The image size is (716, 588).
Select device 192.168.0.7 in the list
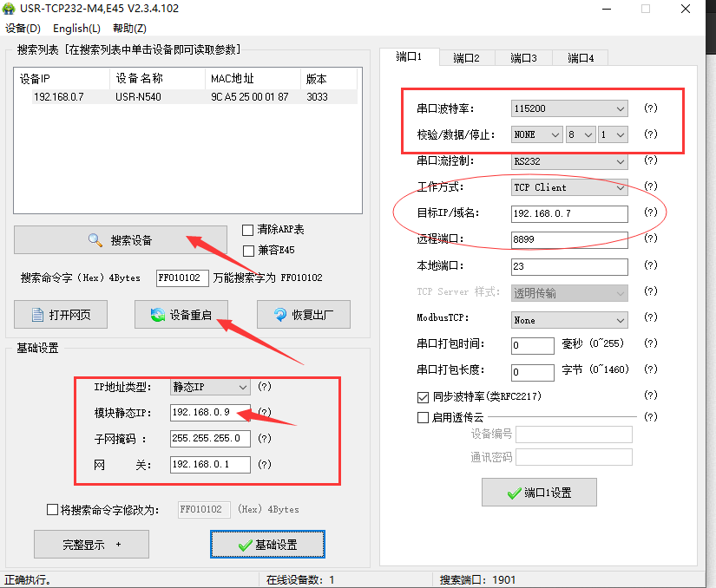point(59,97)
